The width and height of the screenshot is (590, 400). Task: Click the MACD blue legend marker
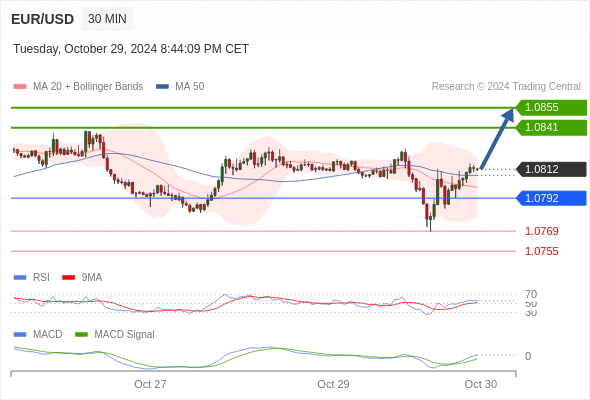[x=20, y=334]
